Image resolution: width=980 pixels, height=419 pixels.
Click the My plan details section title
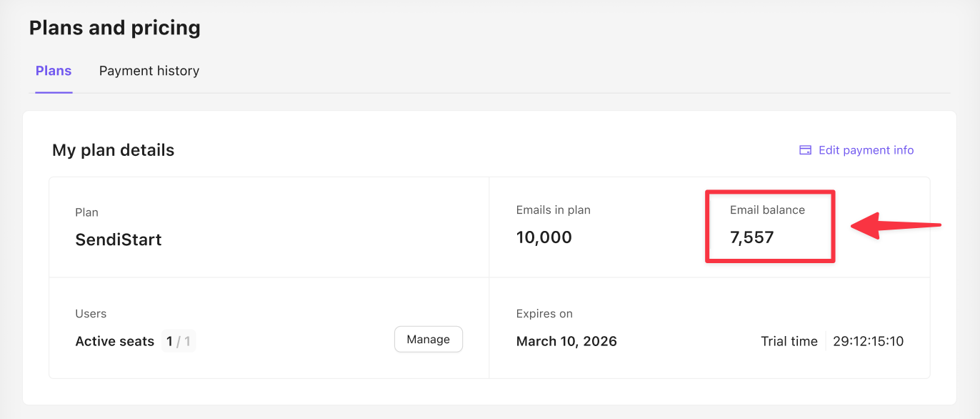tap(113, 150)
